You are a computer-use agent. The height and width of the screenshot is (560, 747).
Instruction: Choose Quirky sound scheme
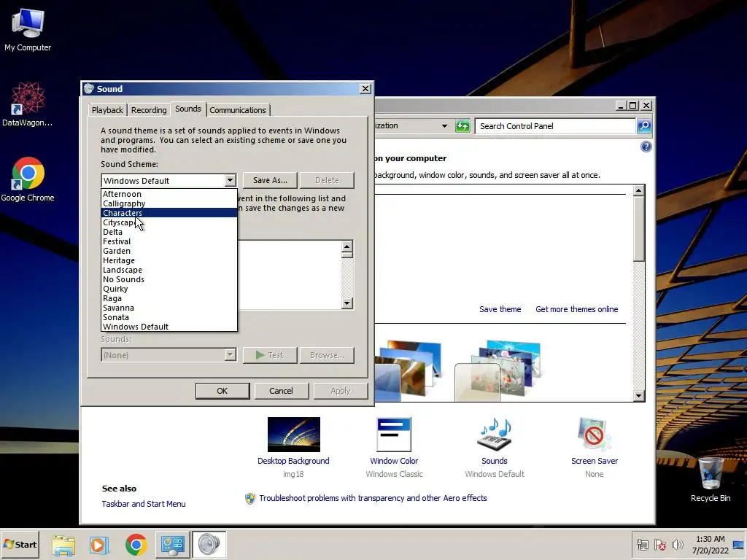pos(169,289)
